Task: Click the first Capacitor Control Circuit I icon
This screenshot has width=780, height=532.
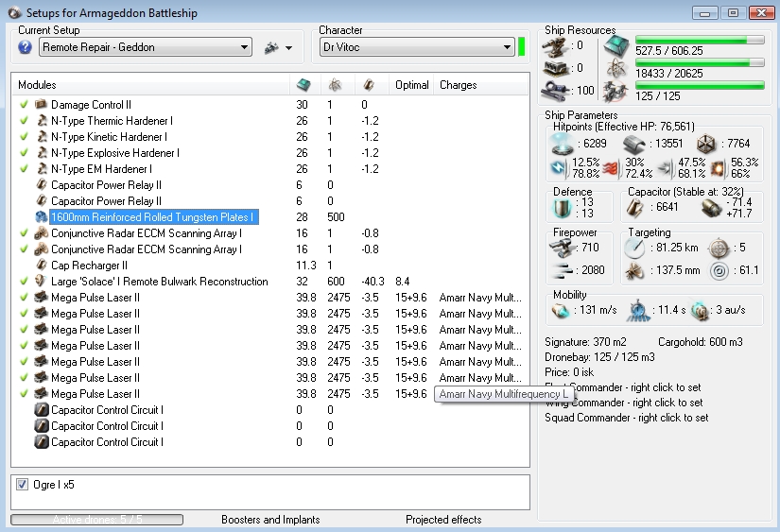Action: 42,410
